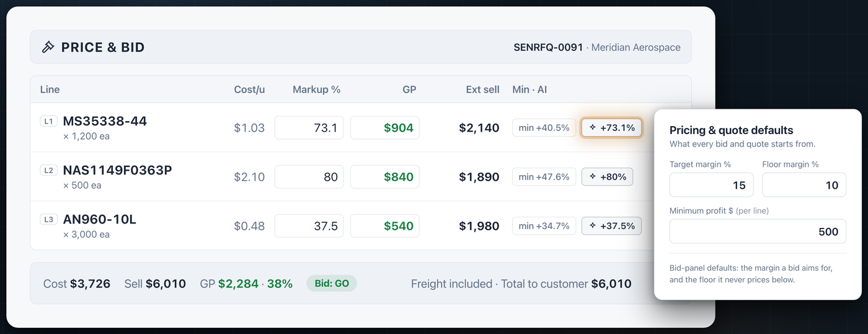The height and width of the screenshot is (334, 868).
Task: Focus the Floor margin % field
Action: [804, 185]
